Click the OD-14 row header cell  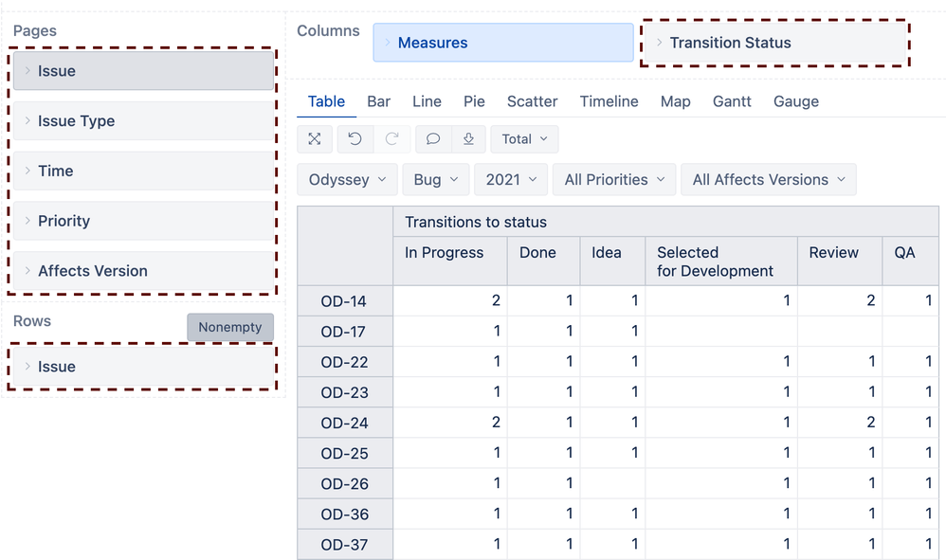345,300
